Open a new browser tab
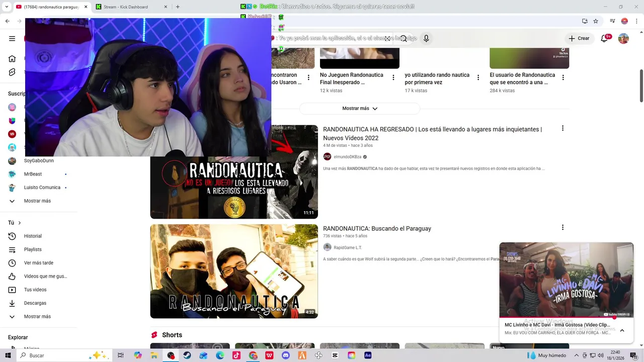Screen dimensions: 644x362 point(178,7)
